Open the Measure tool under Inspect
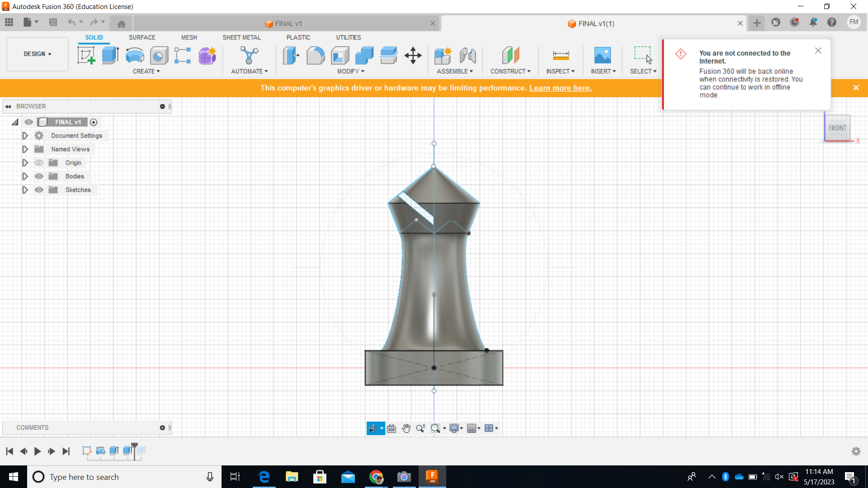The height and width of the screenshot is (488, 868). 560,55
